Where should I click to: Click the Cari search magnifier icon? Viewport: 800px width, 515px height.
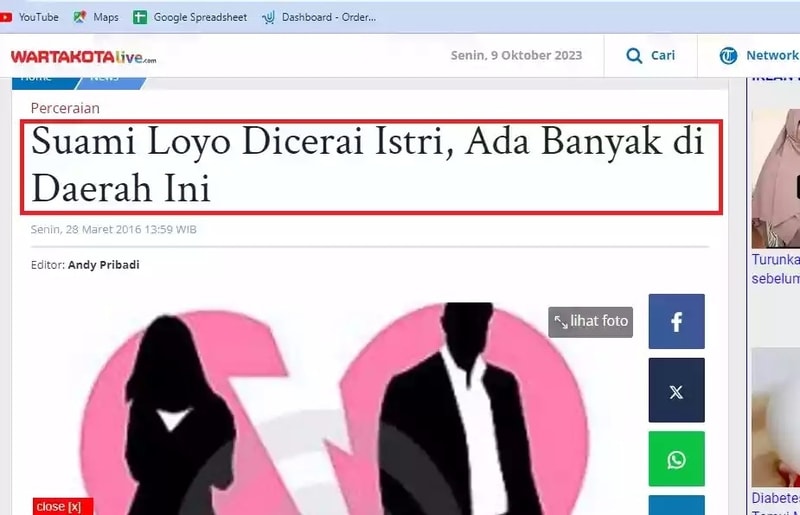634,56
